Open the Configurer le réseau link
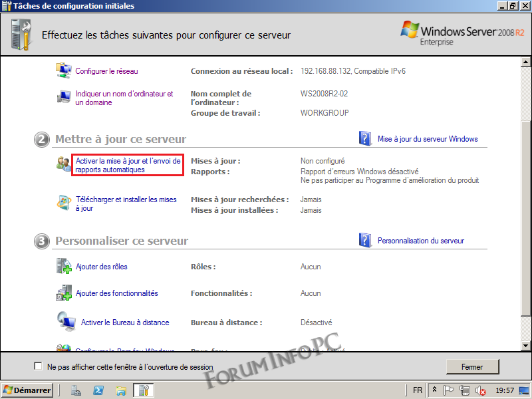Image resolution: width=532 pixels, height=399 pixels. click(106, 71)
